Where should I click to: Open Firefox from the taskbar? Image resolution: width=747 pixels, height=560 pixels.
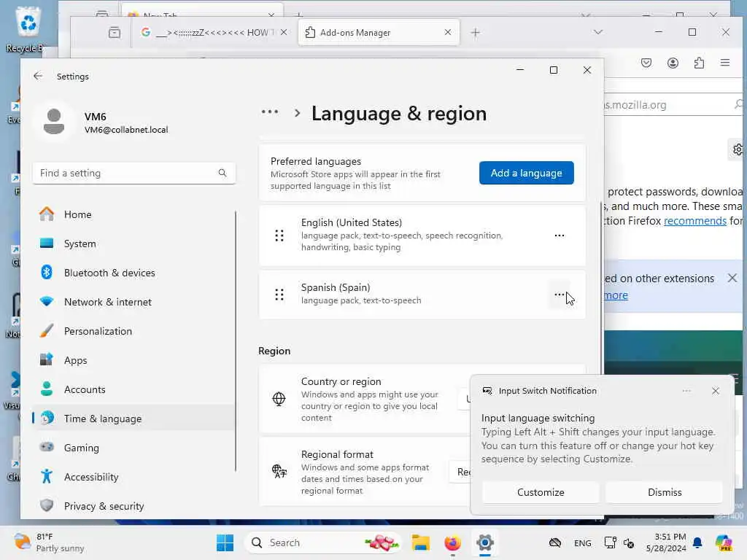[x=452, y=542]
